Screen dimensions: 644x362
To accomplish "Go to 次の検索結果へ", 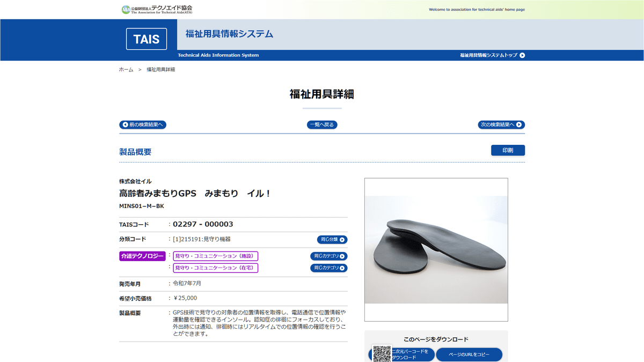I will click(501, 124).
